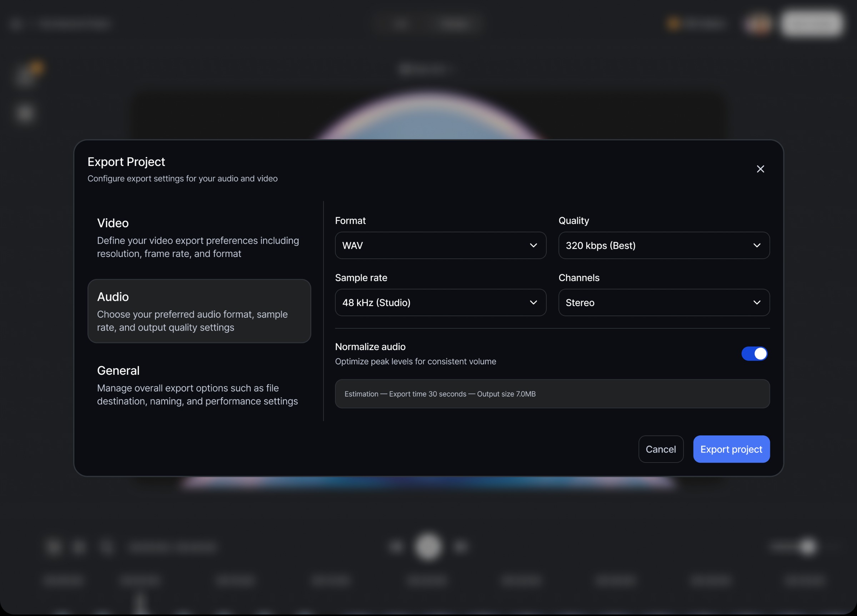Click the Cancel button
This screenshot has width=857, height=616.
[661, 449]
